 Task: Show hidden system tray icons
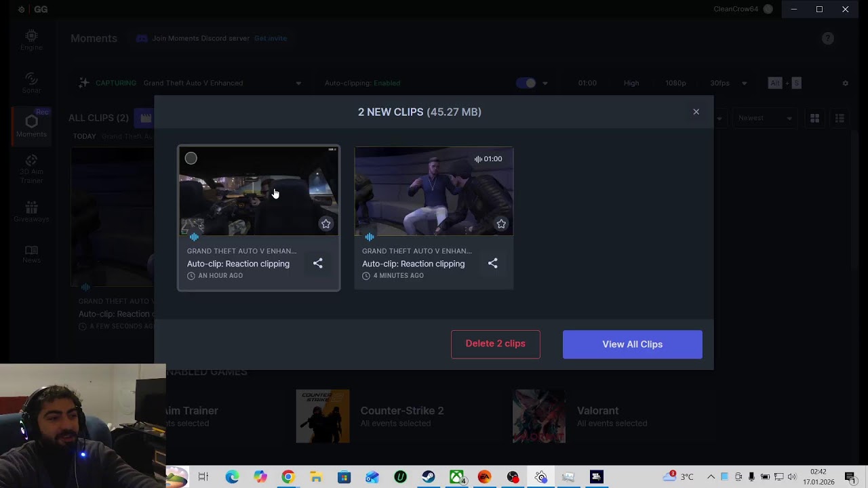[711, 477]
